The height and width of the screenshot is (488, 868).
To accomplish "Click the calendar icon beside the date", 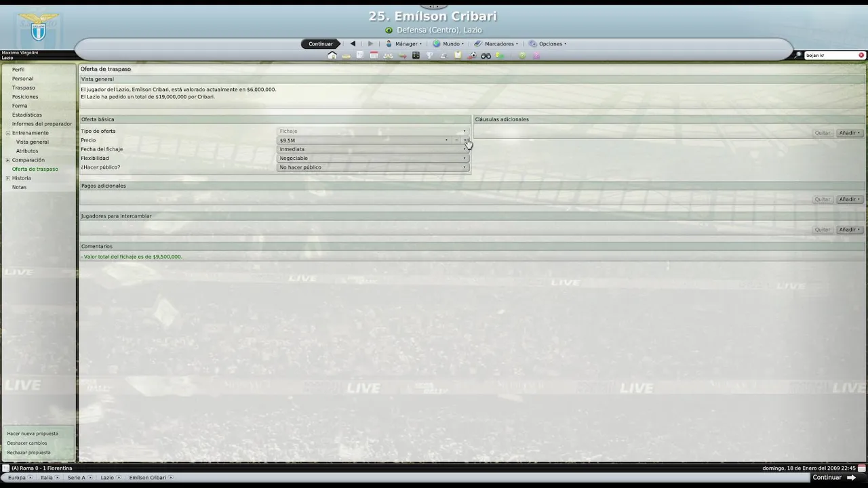I will 862,468.
